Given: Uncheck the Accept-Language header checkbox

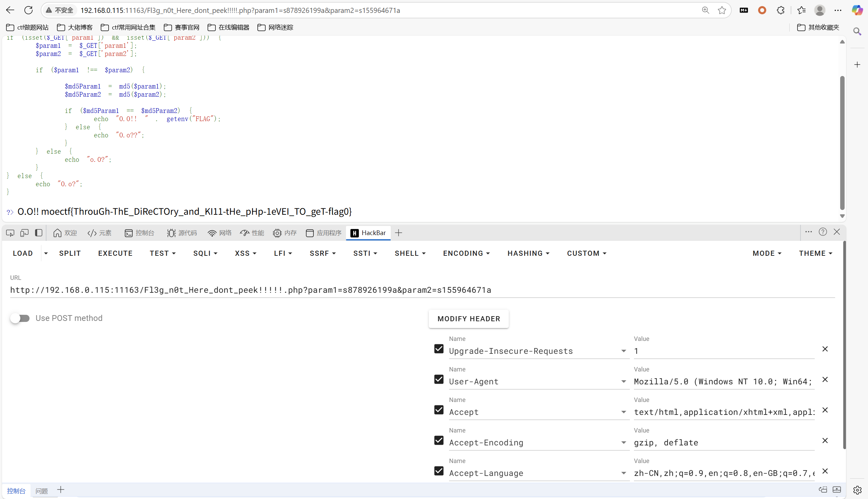Looking at the screenshot, I should (x=439, y=471).
